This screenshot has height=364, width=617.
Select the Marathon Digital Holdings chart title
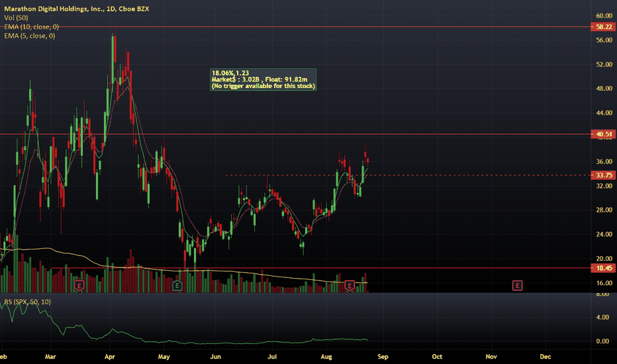(x=77, y=9)
